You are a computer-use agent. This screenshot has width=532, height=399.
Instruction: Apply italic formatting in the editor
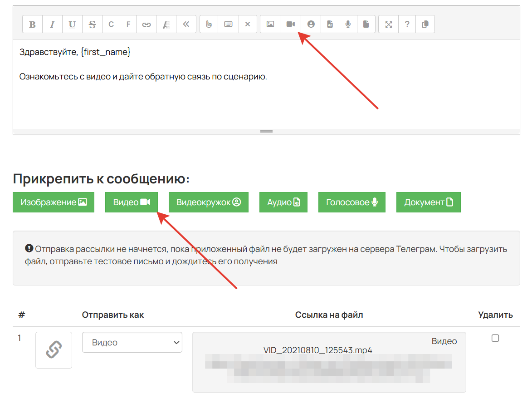coord(52,24)
